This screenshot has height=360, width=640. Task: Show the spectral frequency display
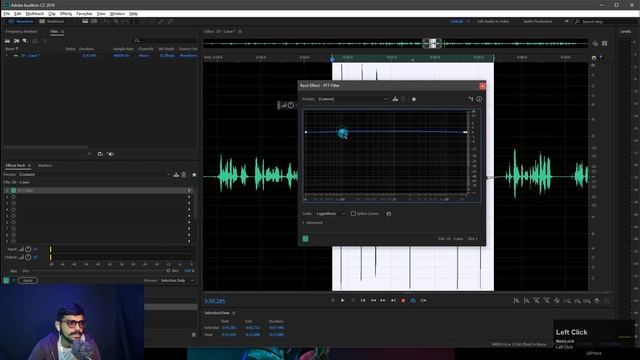click(x=85, y=21)
